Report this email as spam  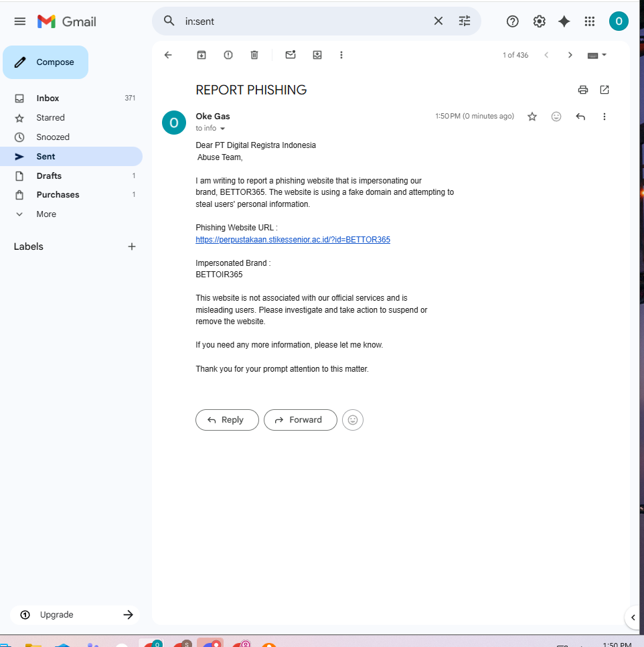[228, 55]
